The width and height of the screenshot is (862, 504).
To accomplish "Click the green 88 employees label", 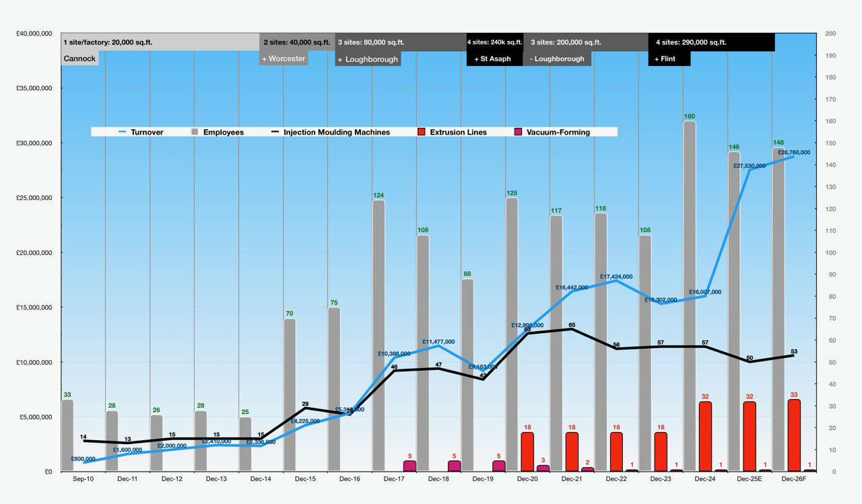I will pos(467,274).
